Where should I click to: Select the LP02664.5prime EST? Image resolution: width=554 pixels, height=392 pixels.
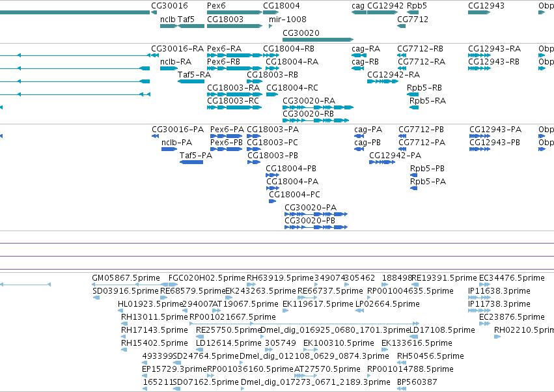pyautogui.click(x=359, y=311)
